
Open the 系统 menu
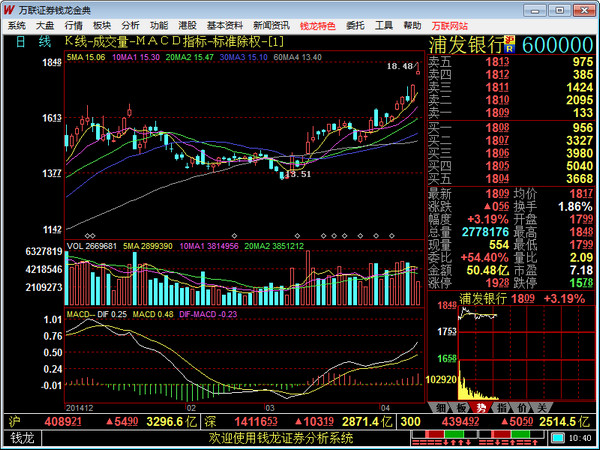point(17,26)
